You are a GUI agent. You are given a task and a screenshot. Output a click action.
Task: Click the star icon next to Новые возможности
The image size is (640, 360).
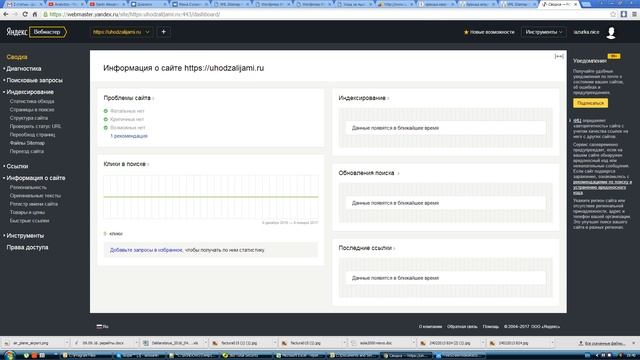point(466,32)
